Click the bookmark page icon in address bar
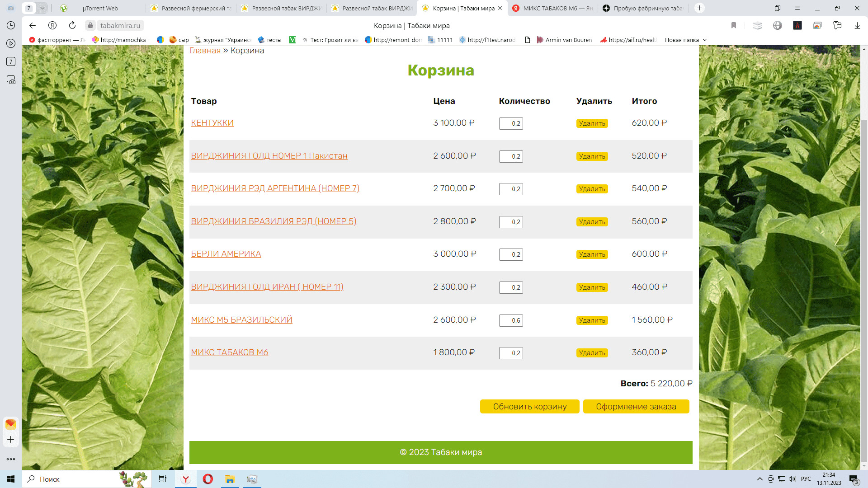This screenshot has width=868, height=488. coord(734,25)
